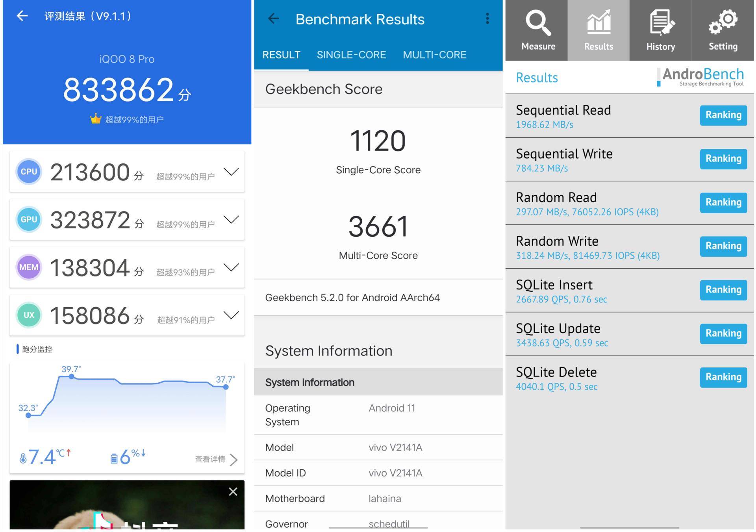Select the Model vivo V2141A row
This screenshot has height=532, width=756.
pos(378,447)
